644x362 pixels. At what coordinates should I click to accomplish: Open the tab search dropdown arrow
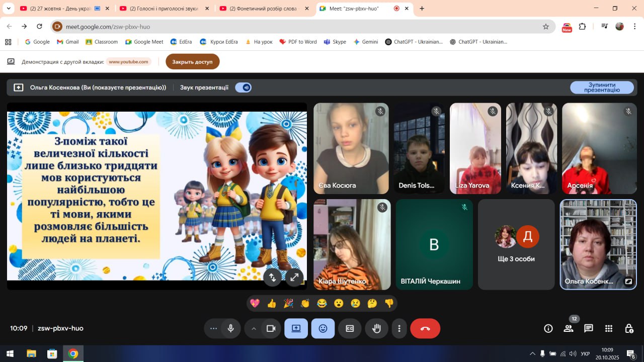[x=9, y=9]
